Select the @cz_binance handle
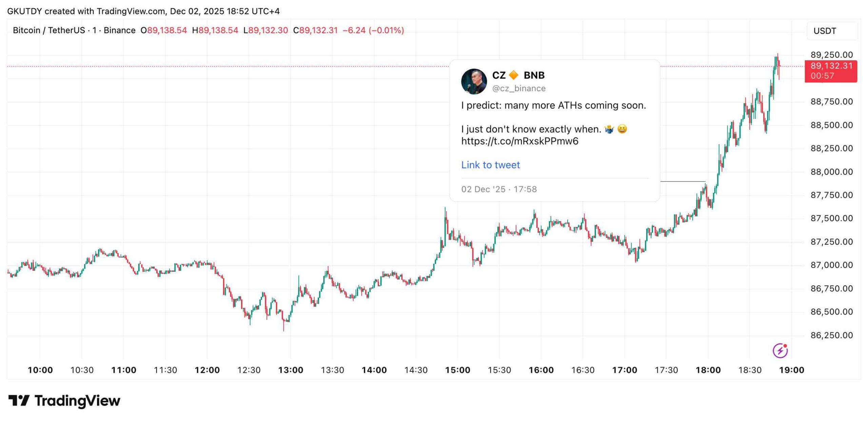 (x=518, y=88)
